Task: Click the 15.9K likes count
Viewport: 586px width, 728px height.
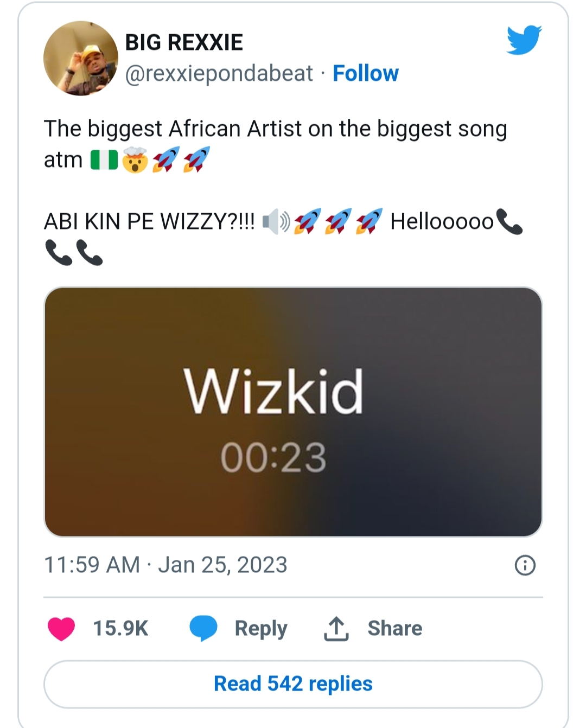Action: point(120,628)
